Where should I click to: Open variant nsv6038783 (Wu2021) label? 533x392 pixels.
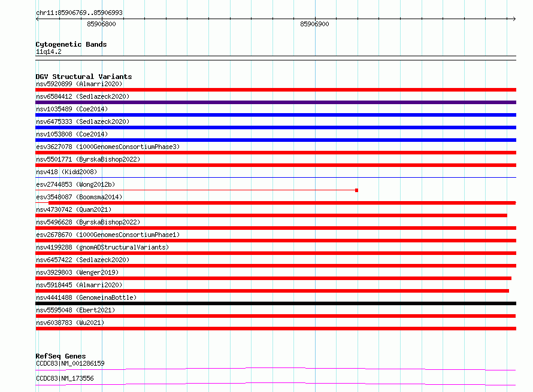point(70,323)
